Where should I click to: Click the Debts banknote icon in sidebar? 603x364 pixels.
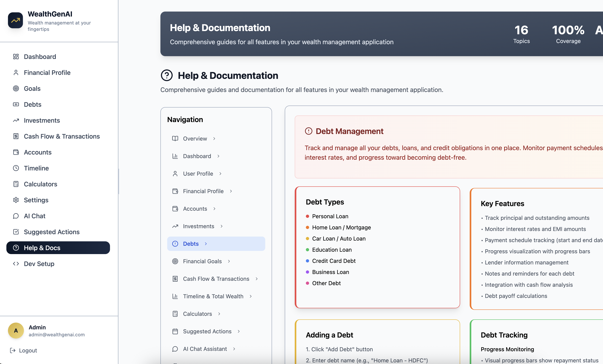point(16,105)
